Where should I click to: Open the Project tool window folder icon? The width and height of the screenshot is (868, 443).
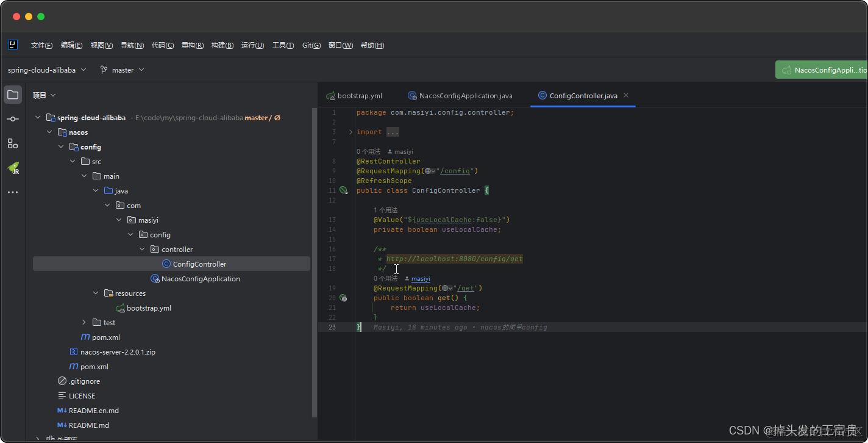click(13, 95)
